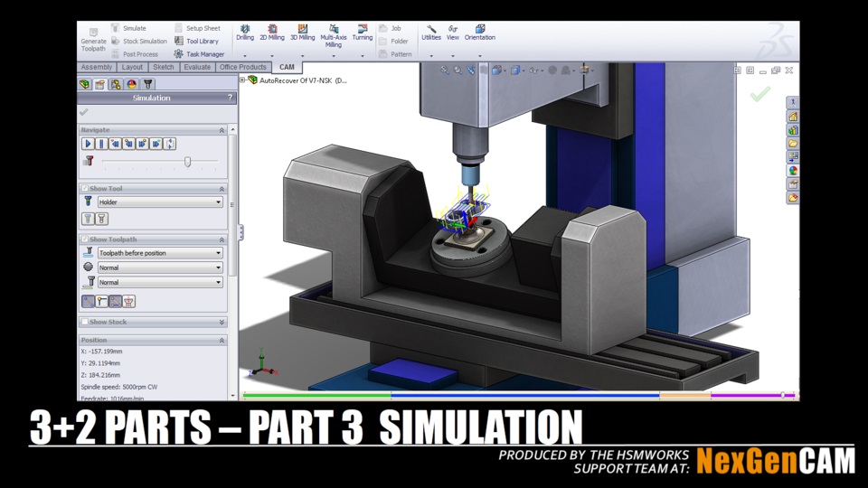The height and width of the screenshot is (488, 868).
Task: Open the Task Manager
Action: click(x=199, y=54)
